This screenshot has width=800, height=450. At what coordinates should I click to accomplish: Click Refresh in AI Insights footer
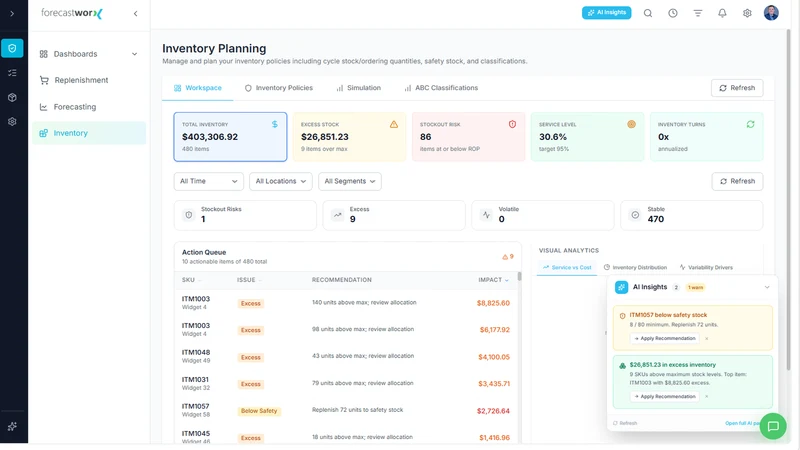[x=625, y=423]
